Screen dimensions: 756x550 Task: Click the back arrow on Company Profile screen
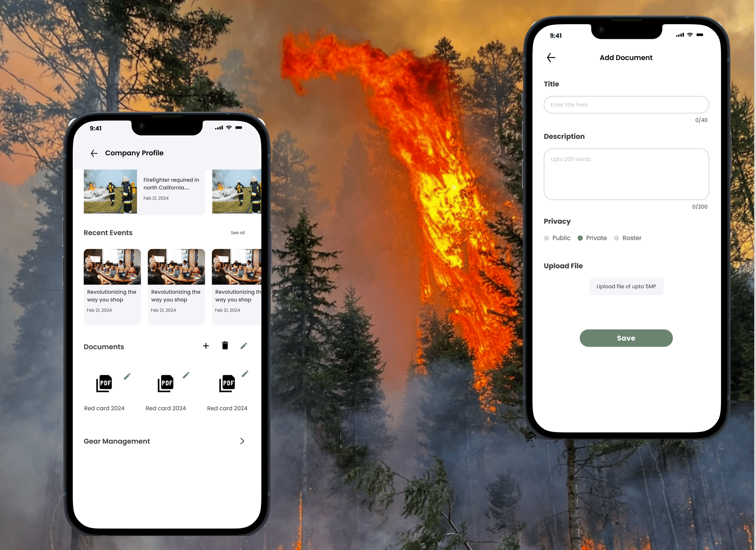click(94, 153)
